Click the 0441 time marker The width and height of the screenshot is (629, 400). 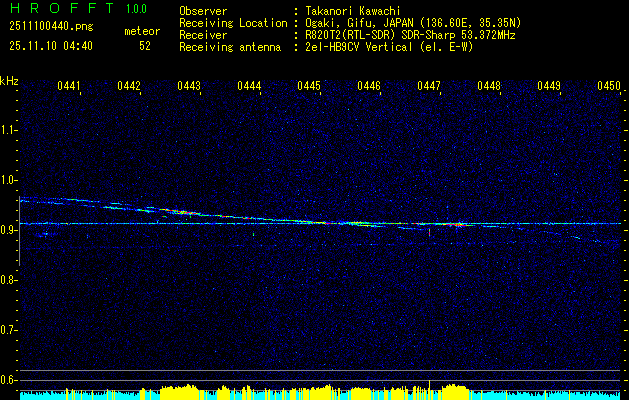pyautogui.click(x=69, y=87)
